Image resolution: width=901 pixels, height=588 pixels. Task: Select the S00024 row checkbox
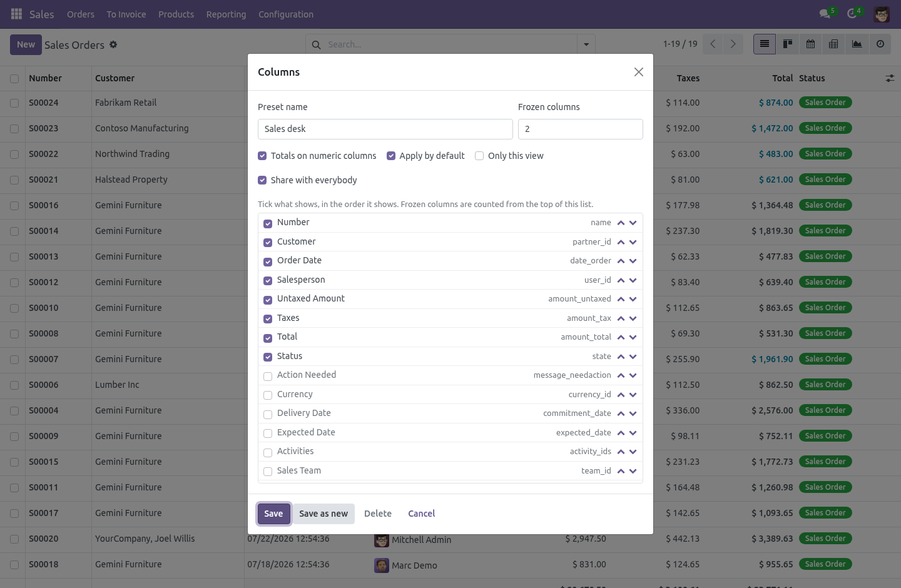(14, 103)
